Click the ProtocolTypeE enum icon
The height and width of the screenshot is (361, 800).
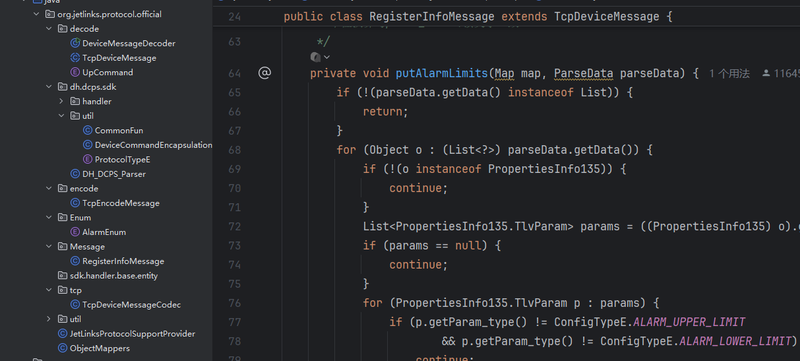tap(87, 160)
